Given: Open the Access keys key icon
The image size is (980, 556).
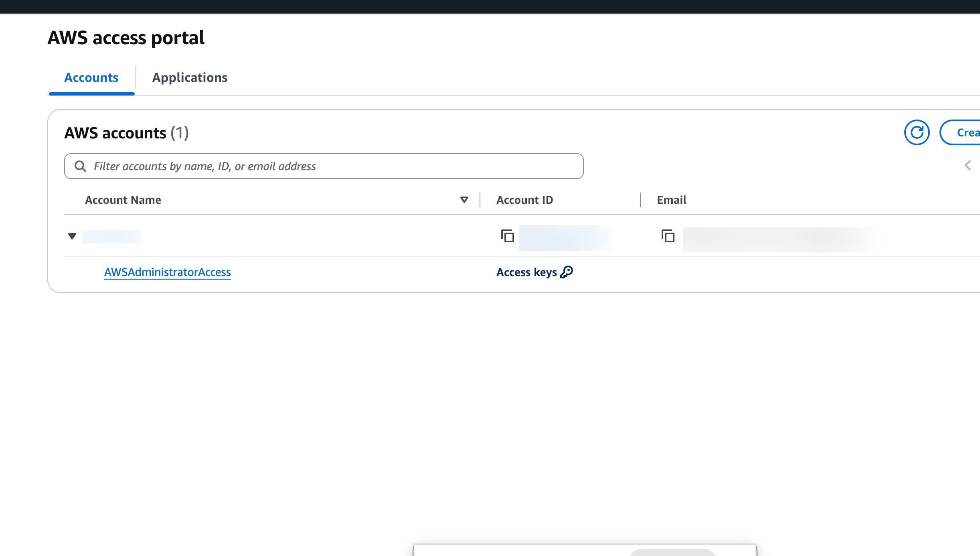Looking at the screenshot, I should click(x=567, y=272).
